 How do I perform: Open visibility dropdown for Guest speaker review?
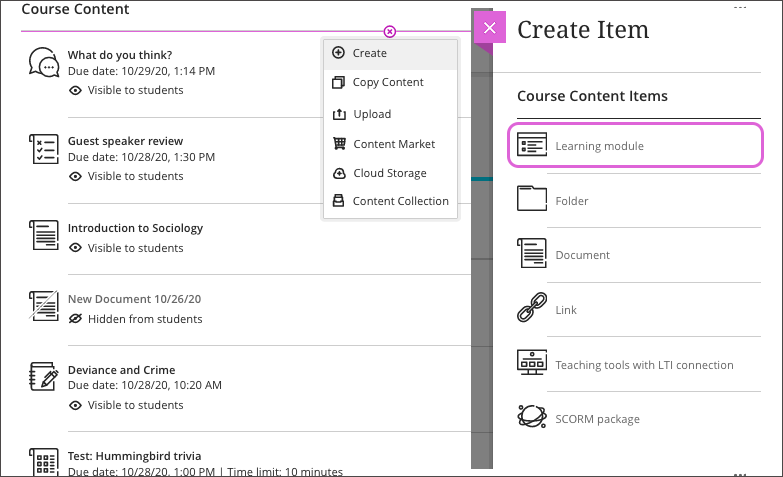[126, 176]
